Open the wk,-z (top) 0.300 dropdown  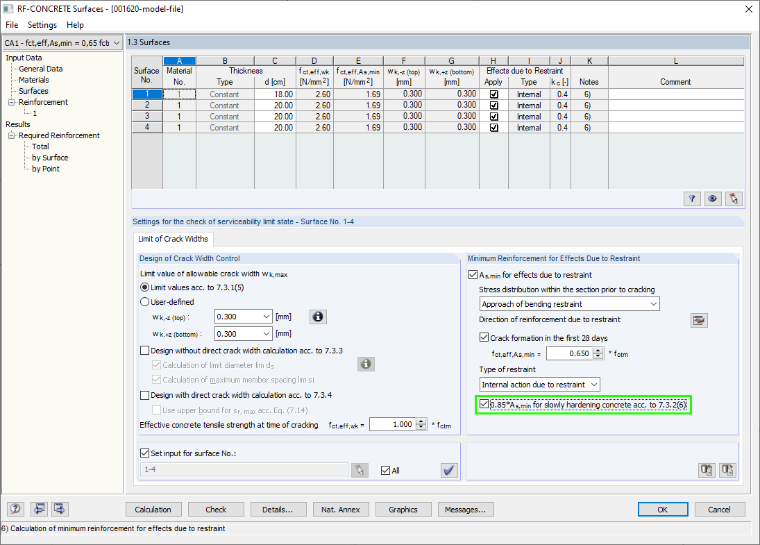click(x=266, y=317)
